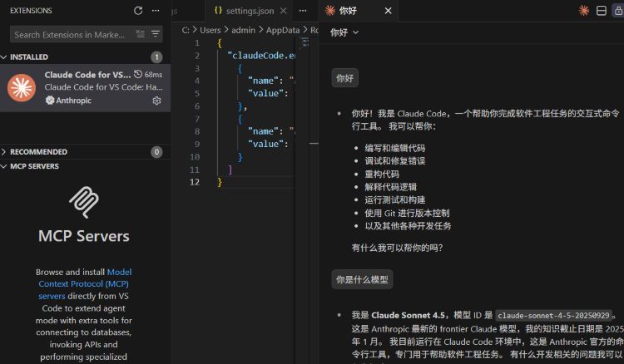Click the 你是什么模型 message bubble
This screenshot has width=624, height=364.
[362, 279]
